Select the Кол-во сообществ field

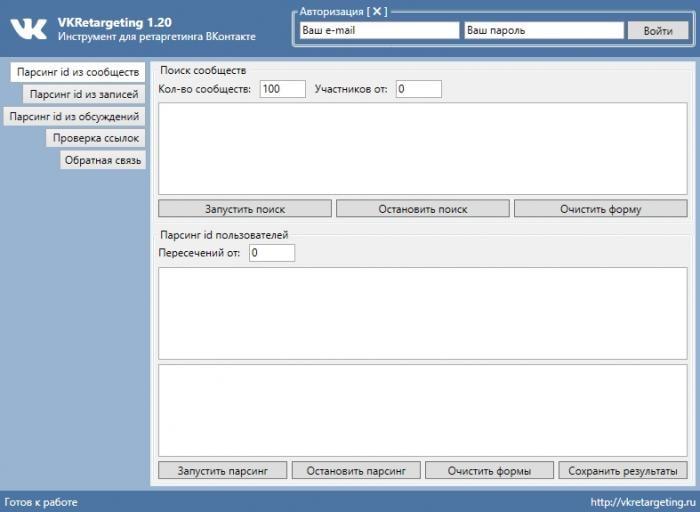click(283, 89)
